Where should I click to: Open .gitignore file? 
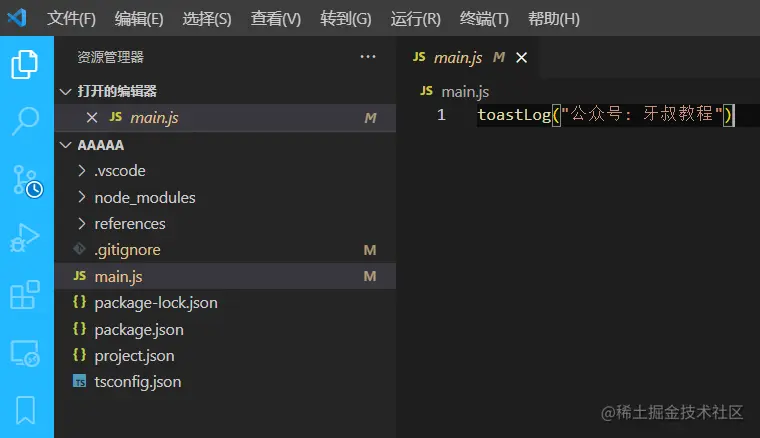225,250
